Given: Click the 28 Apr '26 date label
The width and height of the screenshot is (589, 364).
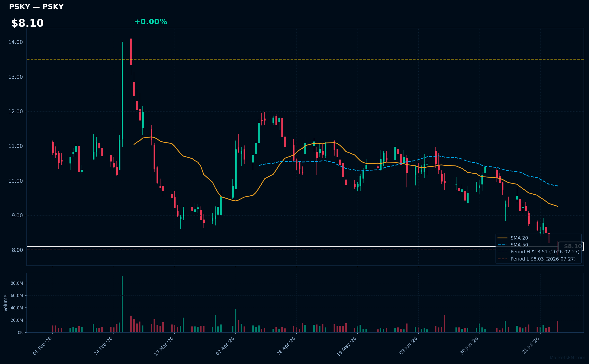Looking at the screenshot, I should [286, 346].
